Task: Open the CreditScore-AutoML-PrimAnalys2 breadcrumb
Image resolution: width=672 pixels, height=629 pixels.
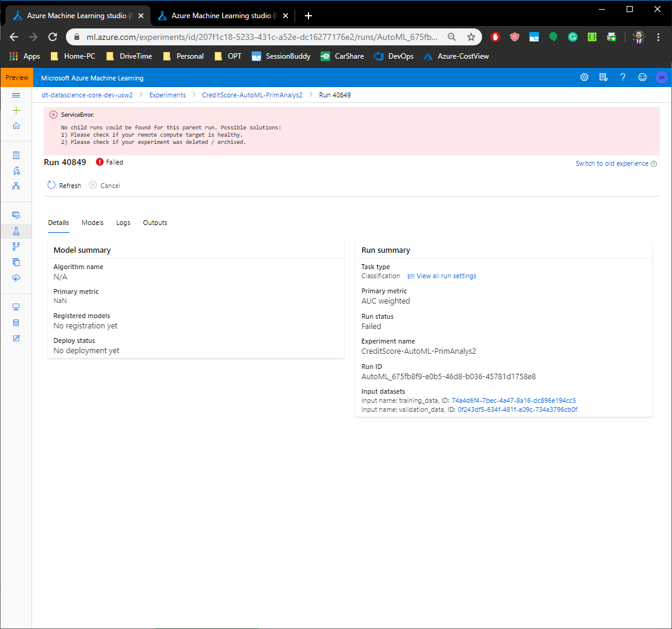Action: (252, 95)
